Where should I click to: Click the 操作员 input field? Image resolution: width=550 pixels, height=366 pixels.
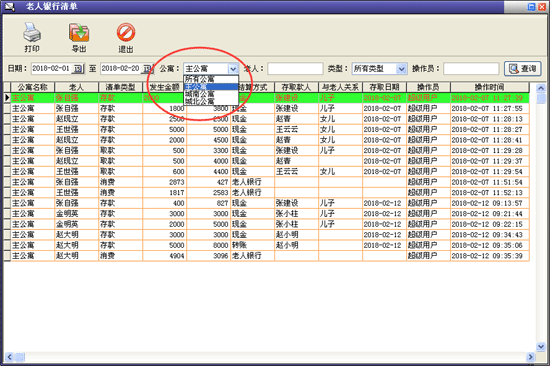tap(471, 68)
